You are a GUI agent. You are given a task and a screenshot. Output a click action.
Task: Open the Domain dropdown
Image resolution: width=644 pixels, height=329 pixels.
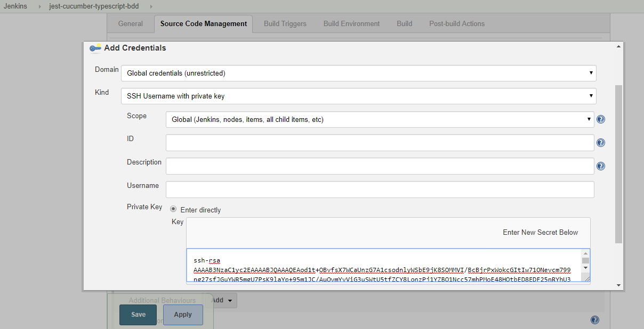click(358, 73)
